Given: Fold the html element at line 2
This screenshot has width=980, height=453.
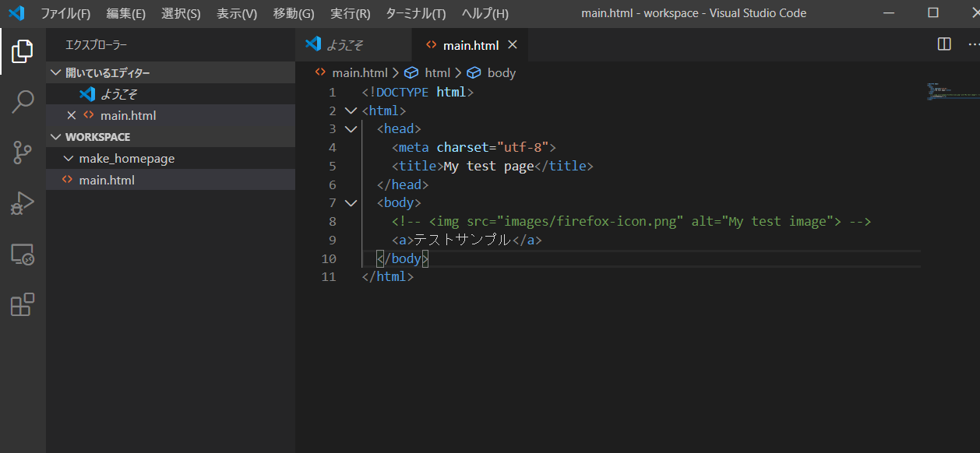Looking at the screenshot, I should (351, 111).
